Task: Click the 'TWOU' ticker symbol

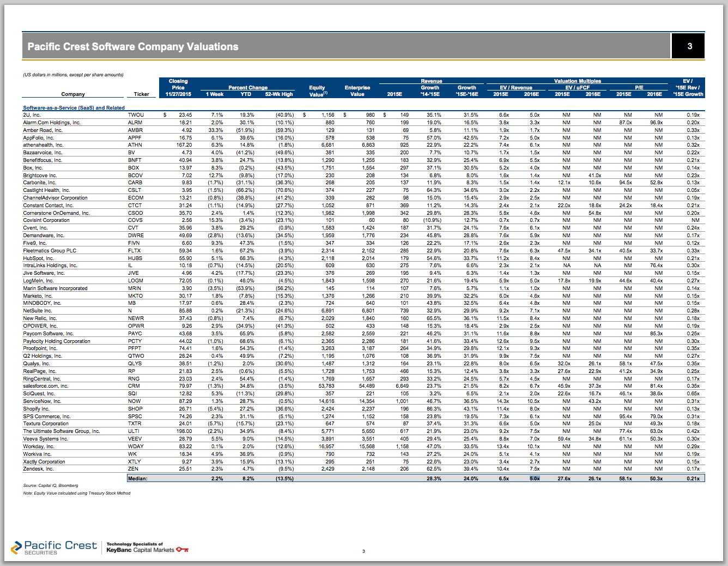Action: click(136, 115)
